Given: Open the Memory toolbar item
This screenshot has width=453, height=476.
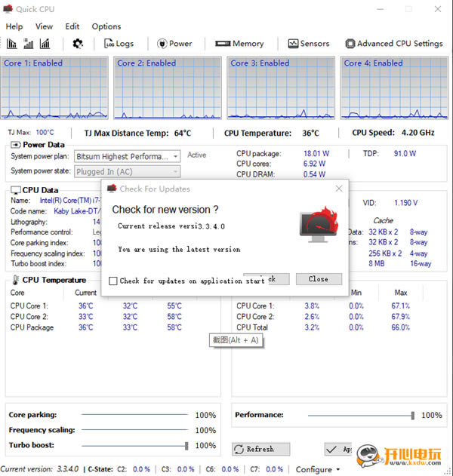Looking at the screenshot, I should point(239,44).
